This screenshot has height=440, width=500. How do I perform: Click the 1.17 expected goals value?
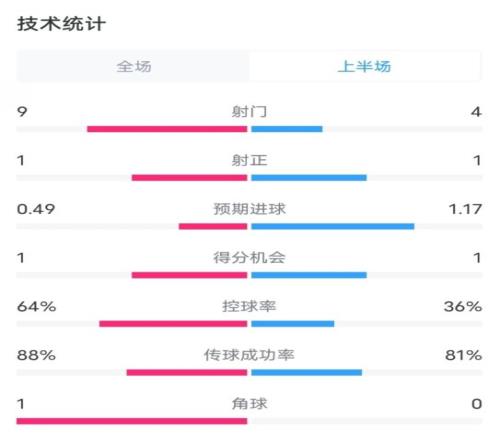tap(465, 209)
